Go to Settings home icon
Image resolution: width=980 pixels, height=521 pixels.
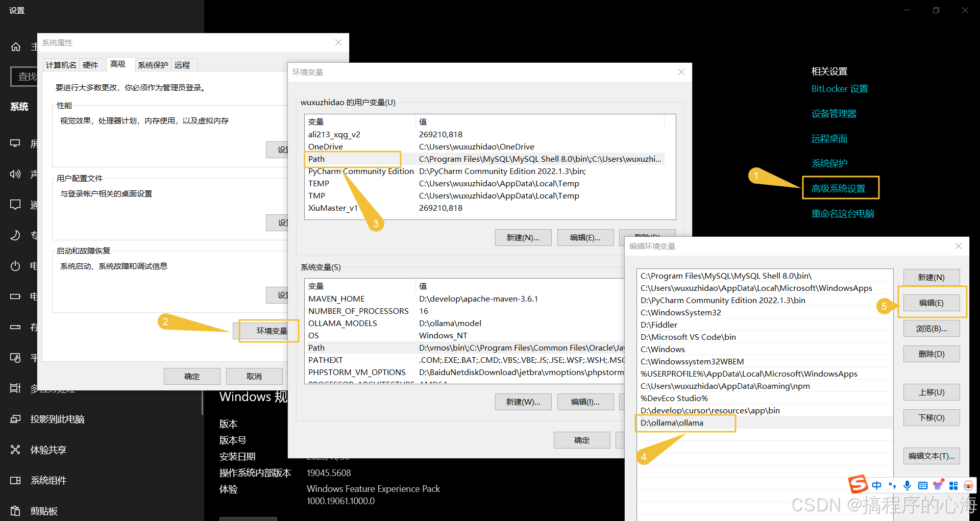[x=16, y=47]
